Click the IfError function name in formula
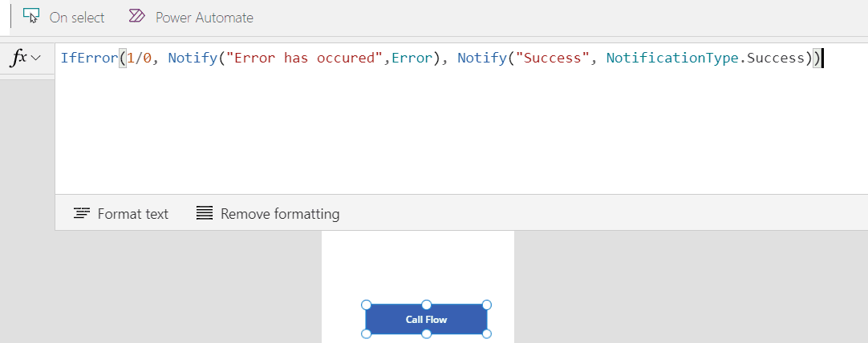 point(88,59)
